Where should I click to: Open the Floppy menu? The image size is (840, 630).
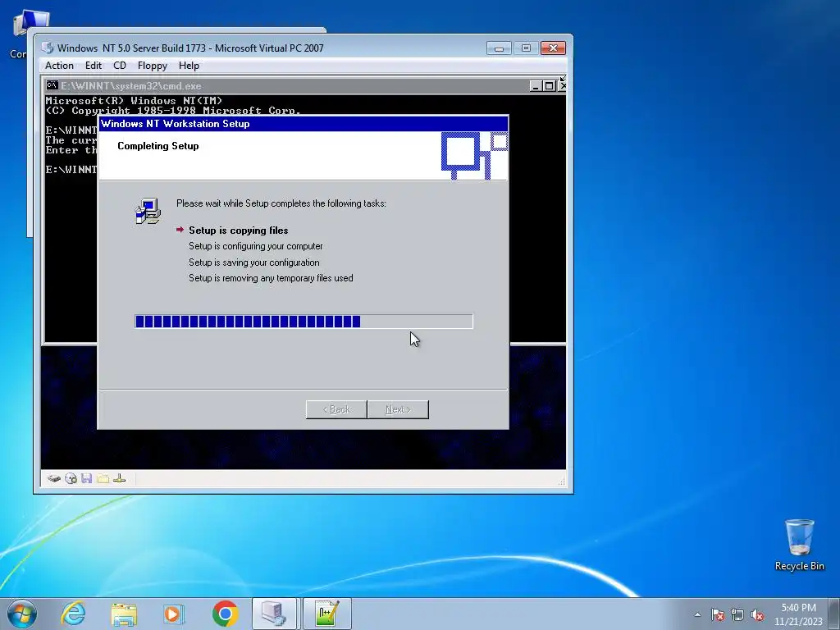152,66
